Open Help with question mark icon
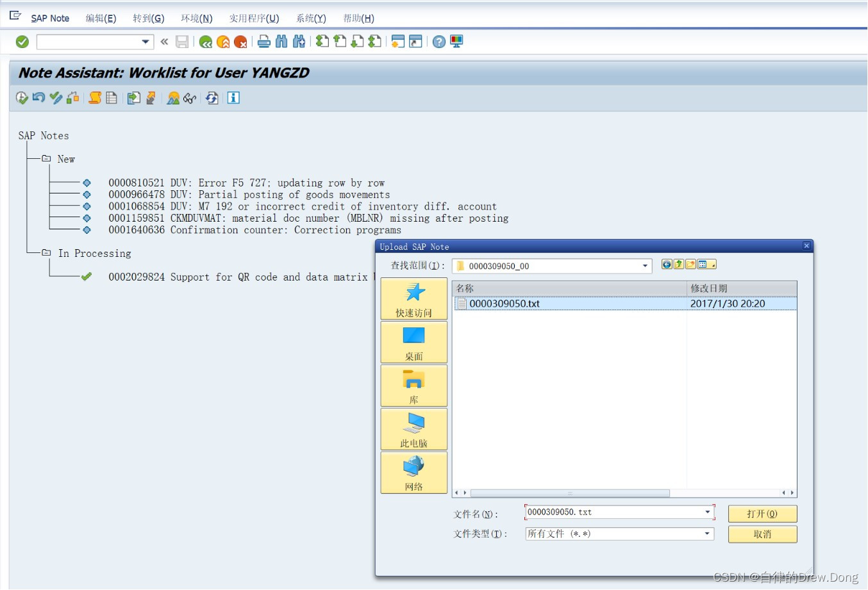Screen dimensions: 868x590 coord(439,42)
